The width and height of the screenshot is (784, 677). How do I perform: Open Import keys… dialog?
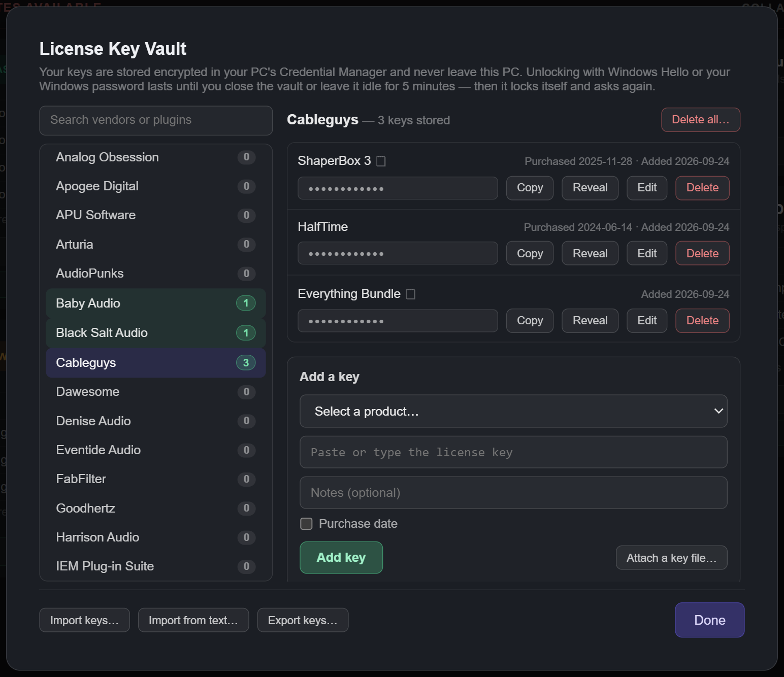tap(84, 620)
